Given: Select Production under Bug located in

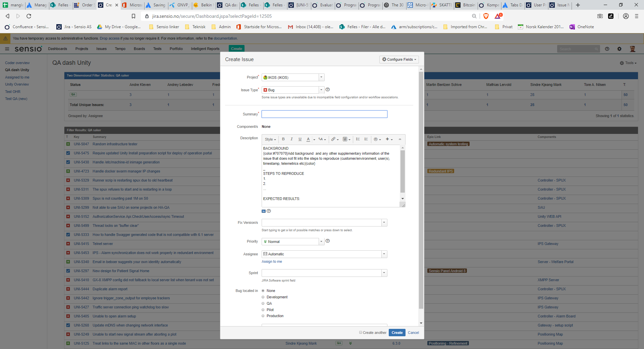Looking at the screenshot, I should [x=263, y=316].
